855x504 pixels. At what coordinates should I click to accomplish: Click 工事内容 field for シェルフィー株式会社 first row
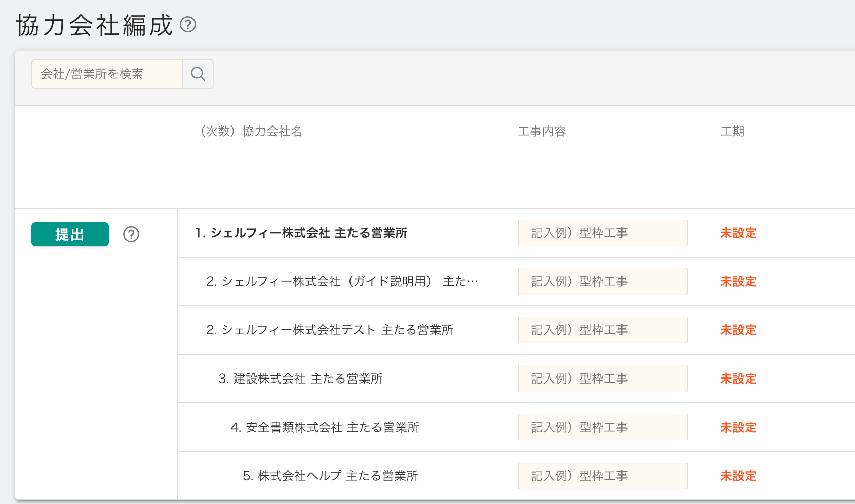(x=602, y=233)
